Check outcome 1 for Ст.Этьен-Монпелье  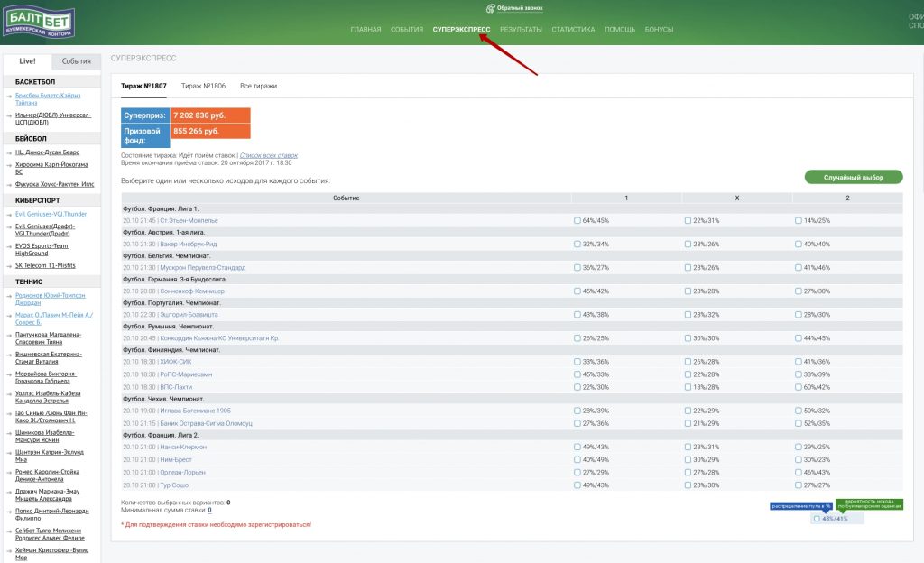coord(577,220)
